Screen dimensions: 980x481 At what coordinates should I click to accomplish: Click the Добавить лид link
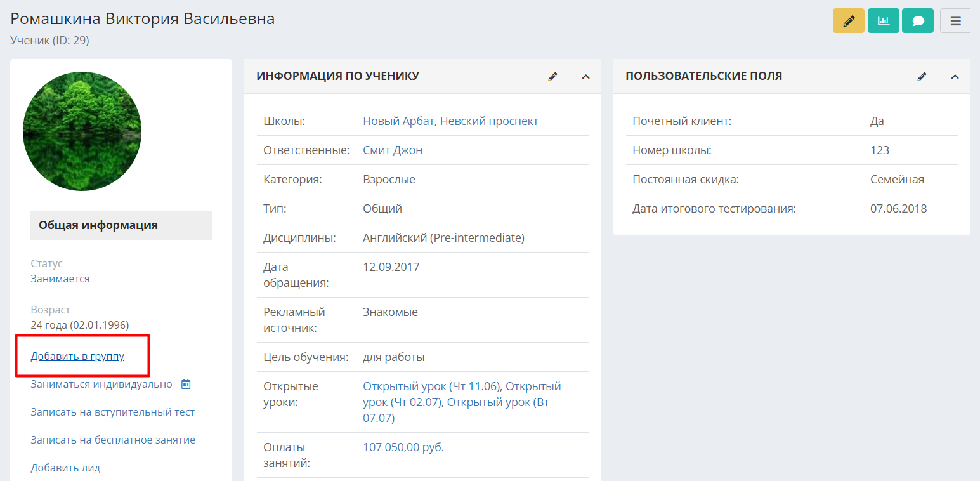65,468
